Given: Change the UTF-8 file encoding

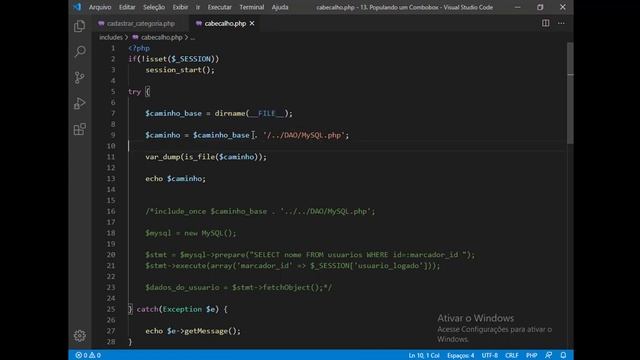Looking at the screenshot, I should 489,355.
